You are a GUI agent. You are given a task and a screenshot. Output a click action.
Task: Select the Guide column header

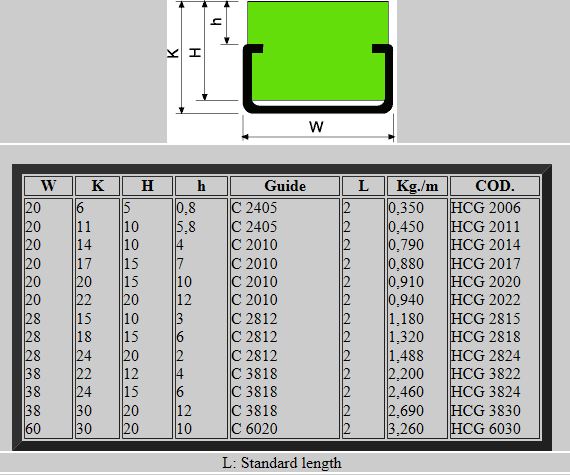click(x=285, y=186)
